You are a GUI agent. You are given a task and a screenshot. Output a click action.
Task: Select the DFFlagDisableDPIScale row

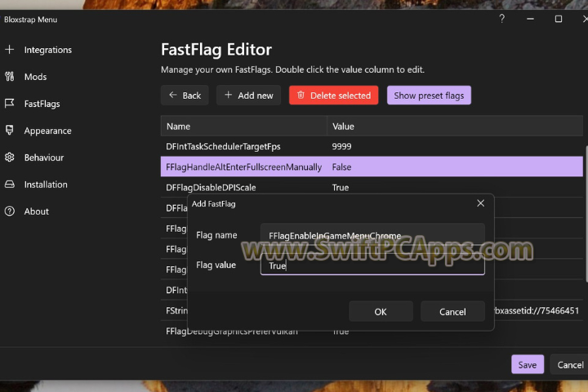[372, 187]
